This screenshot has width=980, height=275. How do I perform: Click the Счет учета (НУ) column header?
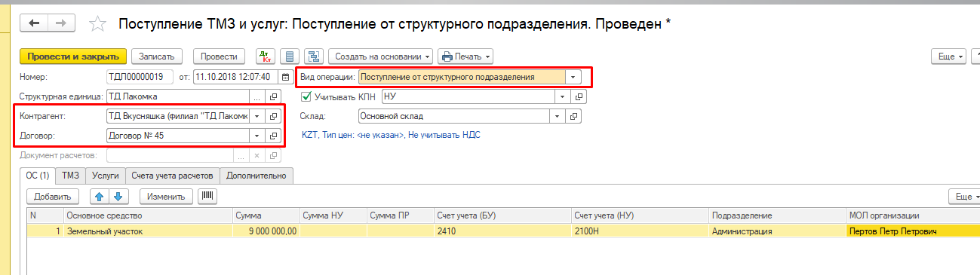pyautogui.click(x=640, y=216)
